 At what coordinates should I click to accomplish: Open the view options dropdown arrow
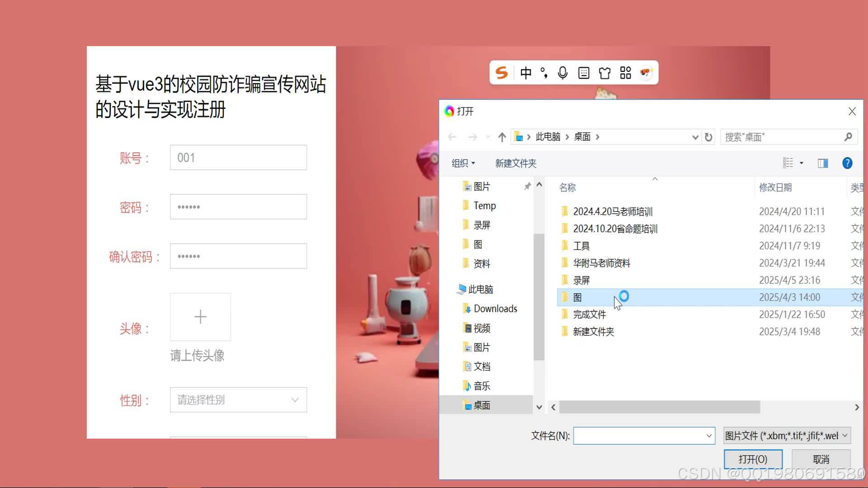[x=802, y=163]
